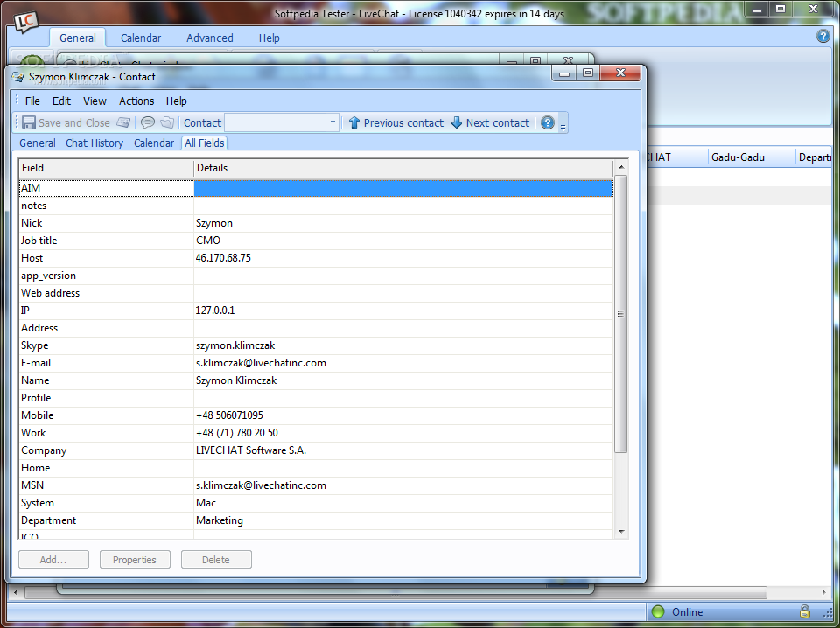
Task: Open the Edit menu
Action: click(61, 101)
